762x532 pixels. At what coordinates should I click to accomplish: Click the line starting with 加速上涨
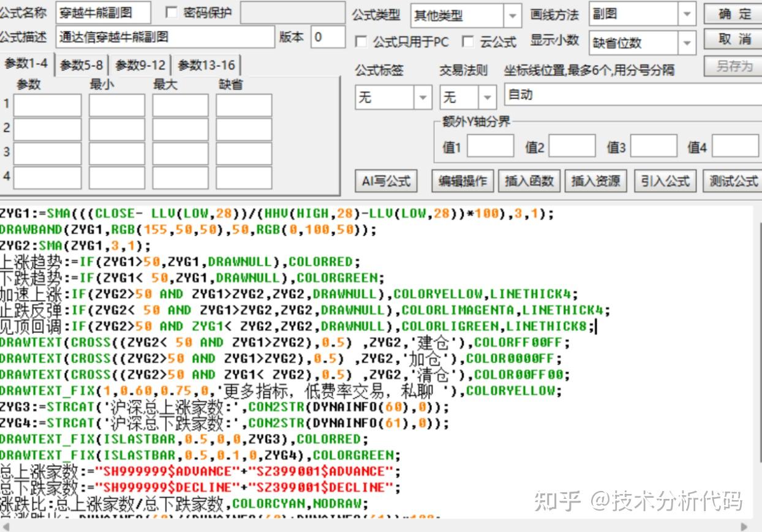pos(289,294)
